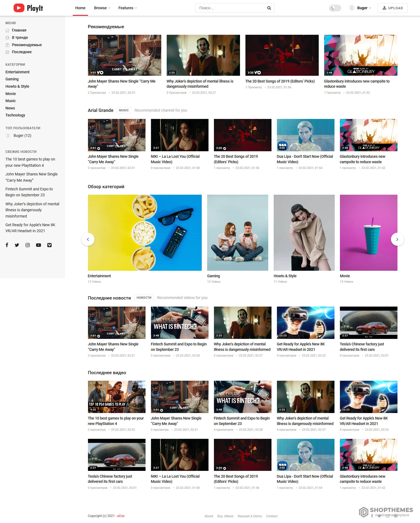
Task: Click the search magnifier icon
Action: click(269, 8)
